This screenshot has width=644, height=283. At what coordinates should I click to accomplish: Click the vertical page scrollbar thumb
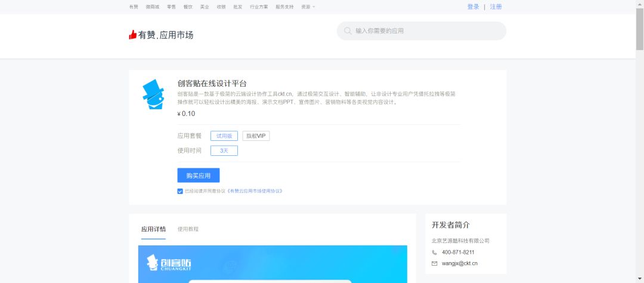coord(640,29)
